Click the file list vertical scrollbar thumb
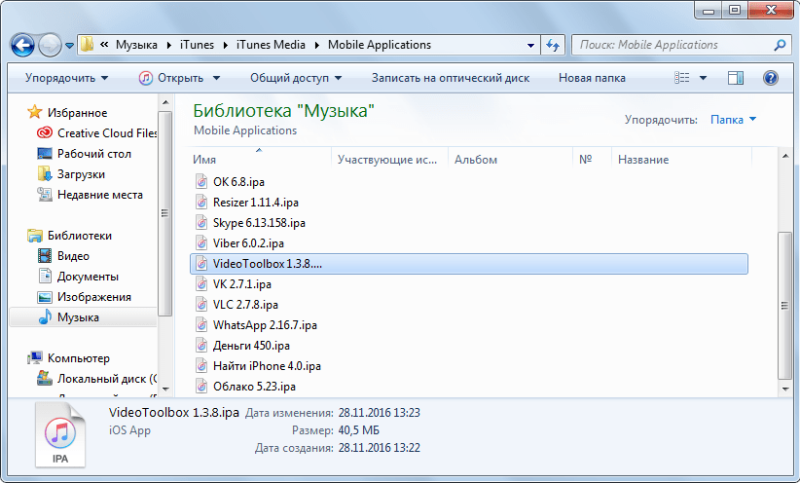This screenshot has width=800, height=483. (x=785, y=306)
